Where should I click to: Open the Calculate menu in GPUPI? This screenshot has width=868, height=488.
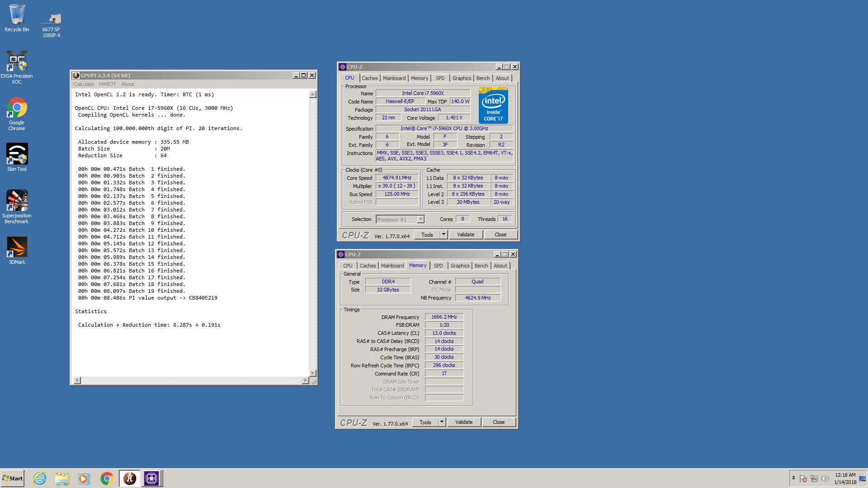84,84
